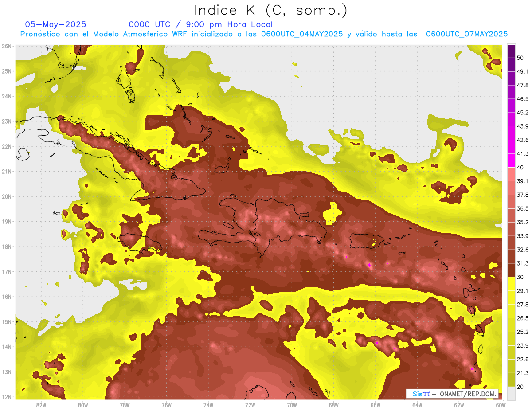Screen dimensions: 532x411
Task: Pick the dark brown swatch between 30 and 31.3
Action: 511,270
